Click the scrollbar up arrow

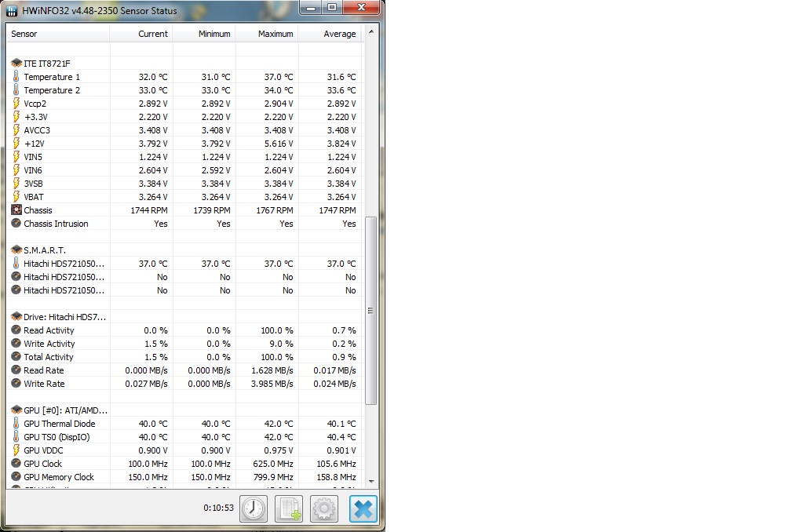point(371,31)
